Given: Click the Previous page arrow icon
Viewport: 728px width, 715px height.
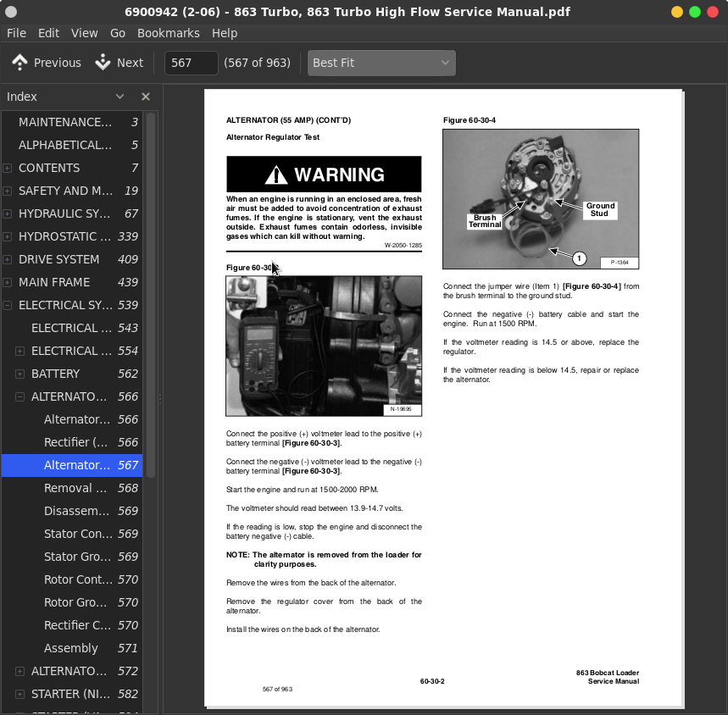Looking at the screenshot, I should pos(19,63).
